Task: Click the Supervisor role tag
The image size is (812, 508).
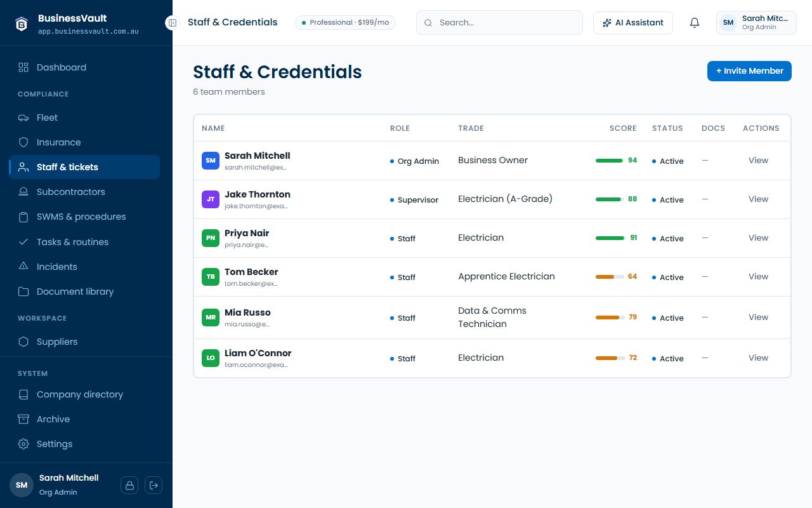Action: (414, 200)
